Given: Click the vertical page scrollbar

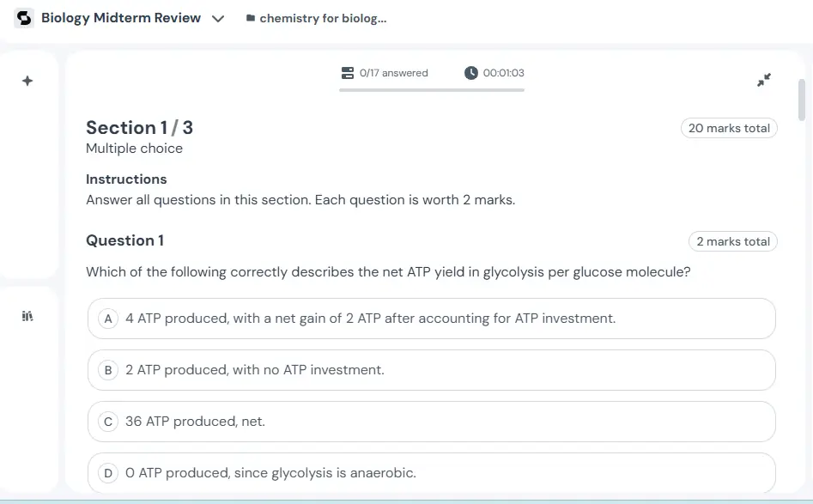Looking at the screenshot, I should (803, 100).
